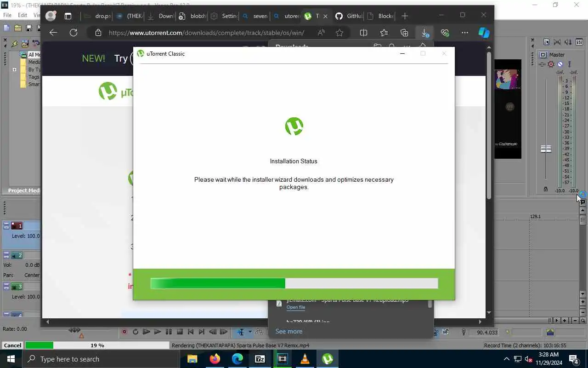Toggle the Edge downloads toolbar icon
The height and width of the screenshot is (368, 588).
point(424,33)
